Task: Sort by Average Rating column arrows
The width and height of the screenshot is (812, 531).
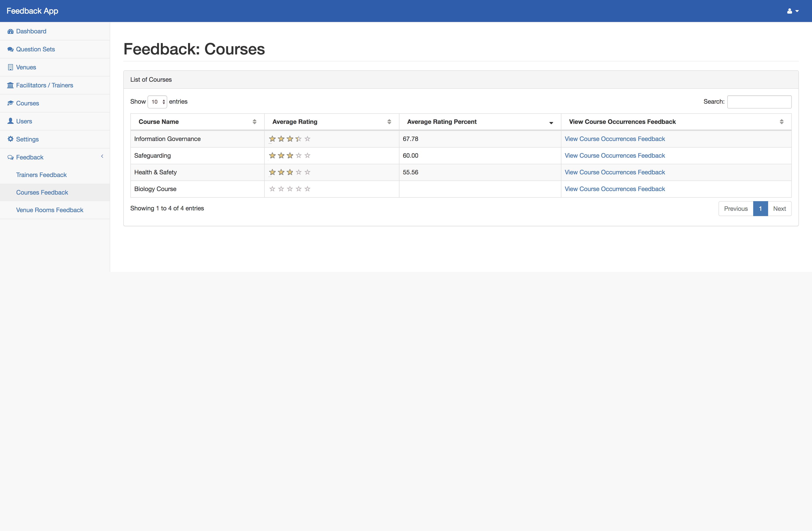Action: click(x=389, y=122)
